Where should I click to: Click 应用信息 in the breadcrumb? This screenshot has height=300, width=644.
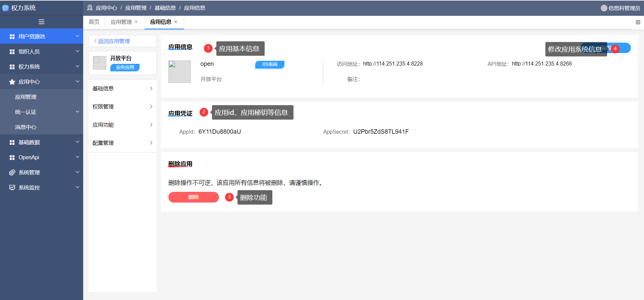pyautogui.click(x=195, y=8)
